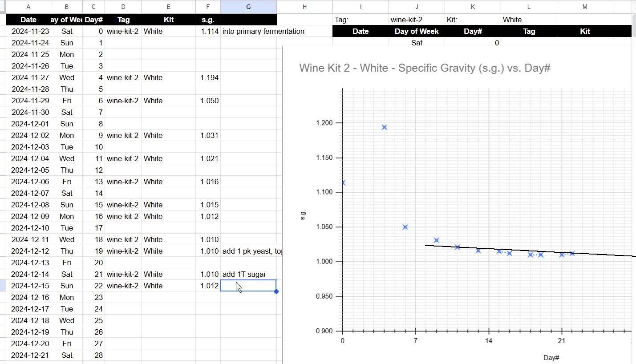The image size is (636, 364).
Task: Select the 'add 1T sugar' cell
Action: pos(248,274)
